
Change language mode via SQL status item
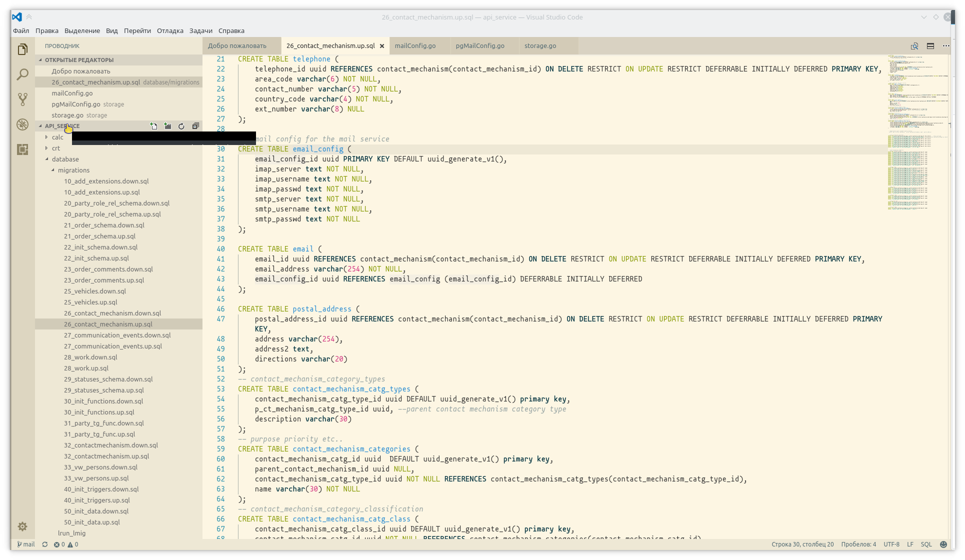pyautogui.click(x=926, y=544)
